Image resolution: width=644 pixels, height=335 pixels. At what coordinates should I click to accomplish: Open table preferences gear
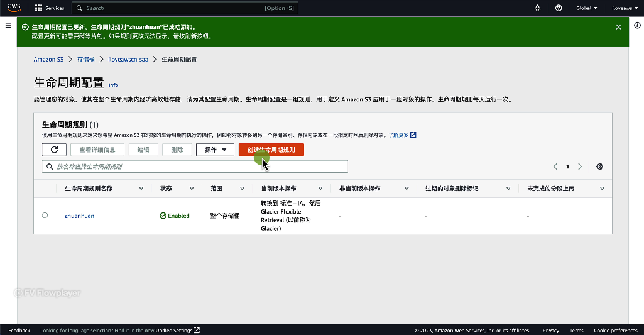pos(599,167)
